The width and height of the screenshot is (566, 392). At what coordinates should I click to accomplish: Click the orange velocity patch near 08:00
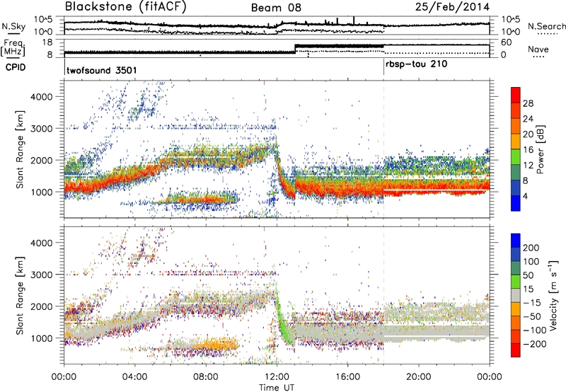pyautogui.click(x=216, y=345)
